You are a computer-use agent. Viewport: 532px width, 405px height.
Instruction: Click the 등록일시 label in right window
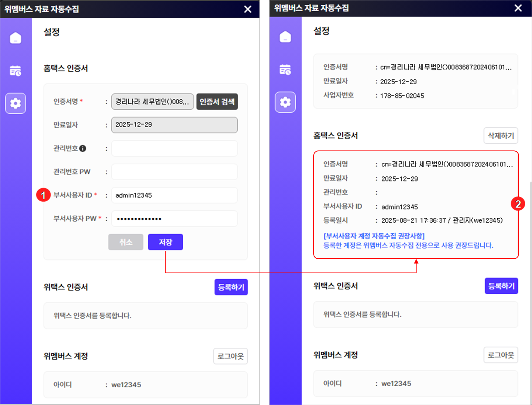[335, 220]
